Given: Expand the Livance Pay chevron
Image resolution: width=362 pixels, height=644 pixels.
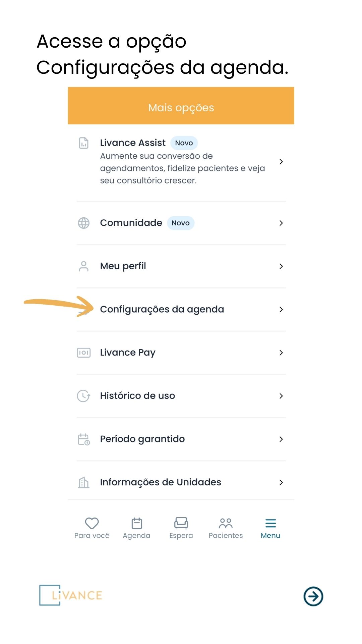Looking at the screenshot, I should point(281,353).
